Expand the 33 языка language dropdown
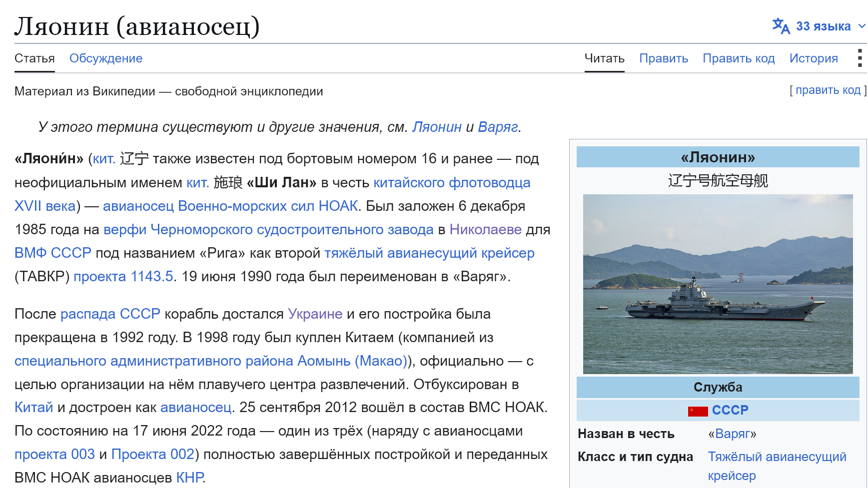The width and height of the screenshot is (868, 488). click(820, 26)
